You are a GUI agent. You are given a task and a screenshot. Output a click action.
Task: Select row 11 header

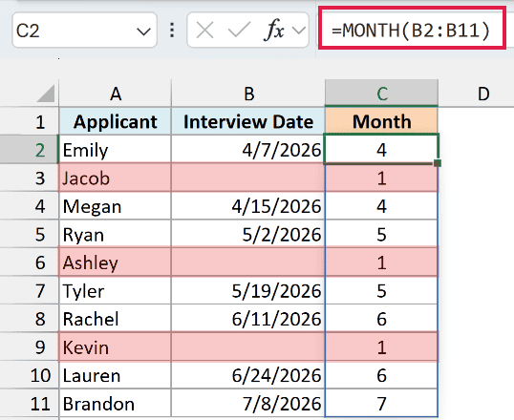tap(30, 403)
